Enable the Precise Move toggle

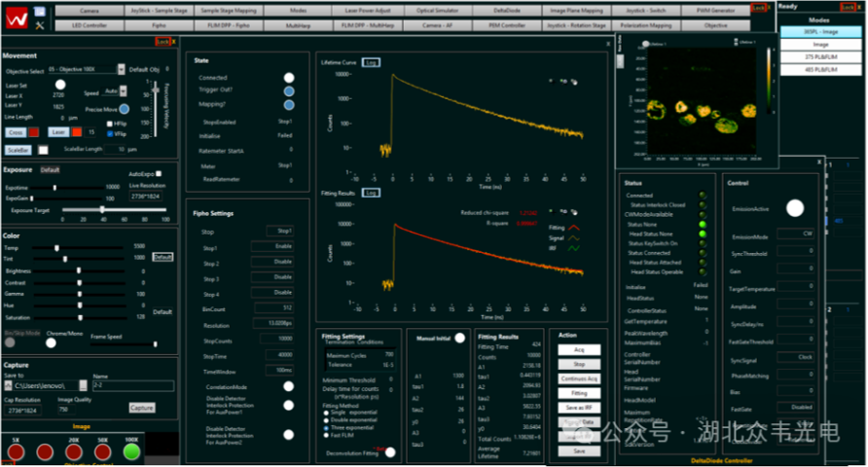click(124, 109)
